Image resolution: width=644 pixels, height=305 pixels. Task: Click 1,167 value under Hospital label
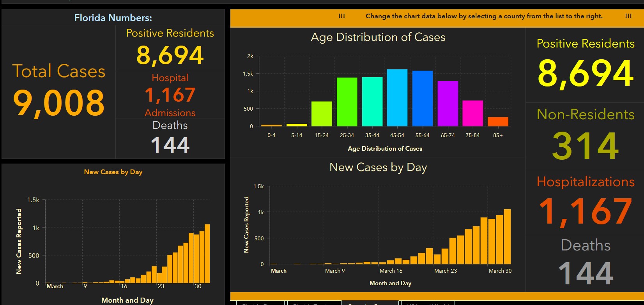click(170, 95)
